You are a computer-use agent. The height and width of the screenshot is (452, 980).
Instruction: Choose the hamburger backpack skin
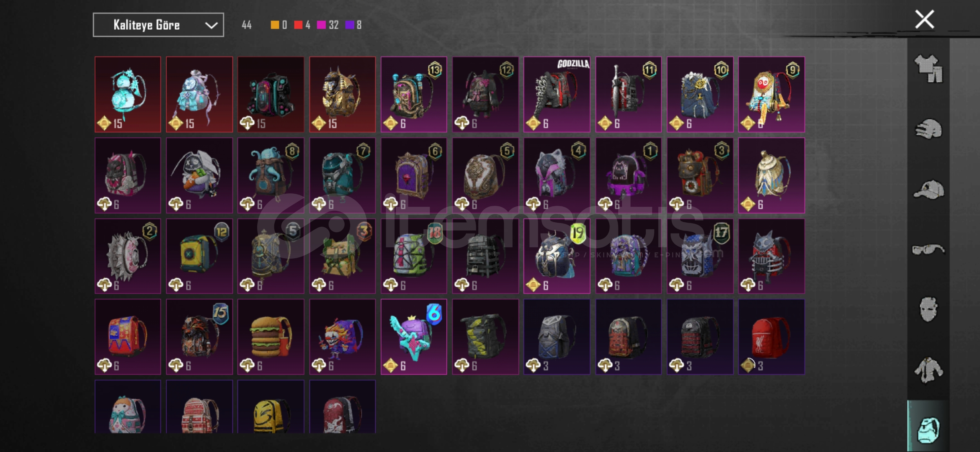(271, 336)
